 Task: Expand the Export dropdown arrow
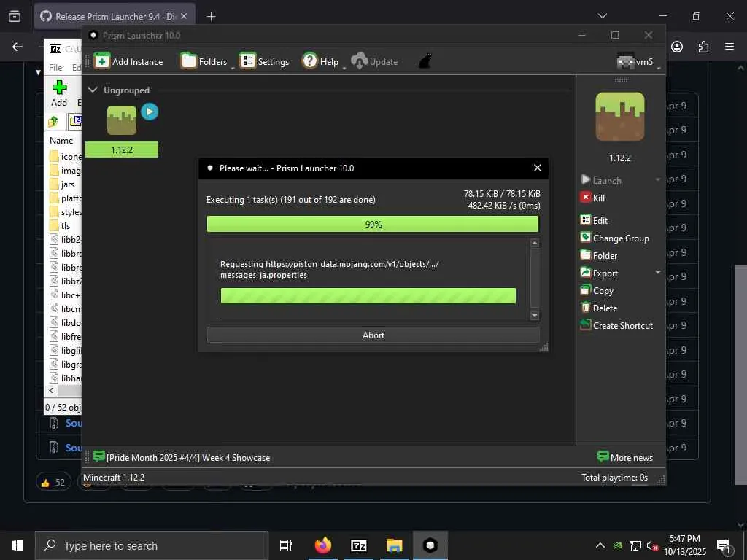pos(658,272)
